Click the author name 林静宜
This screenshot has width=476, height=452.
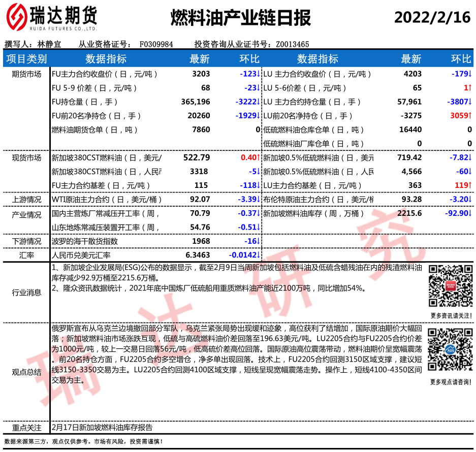tap(50, 44)
